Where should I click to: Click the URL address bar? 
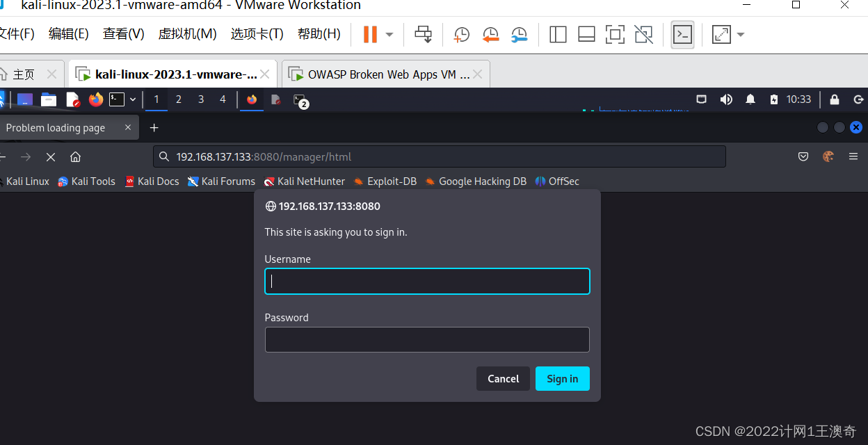[440, 156]
